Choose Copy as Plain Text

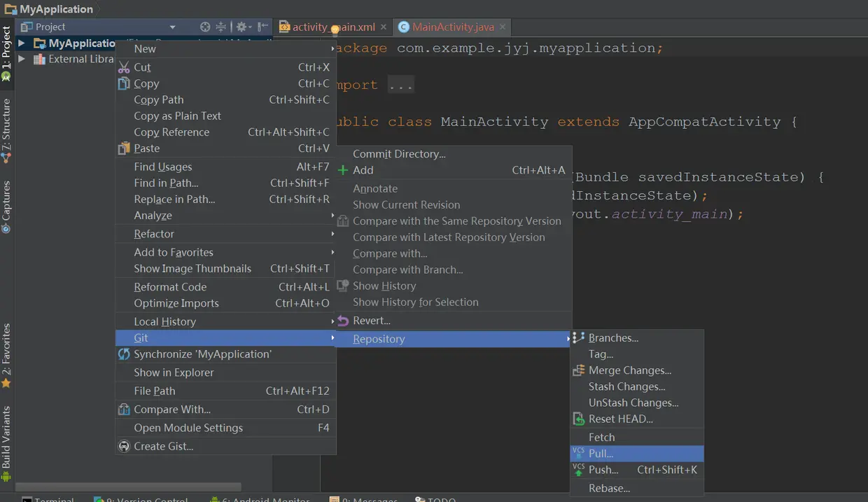(225, 116)
